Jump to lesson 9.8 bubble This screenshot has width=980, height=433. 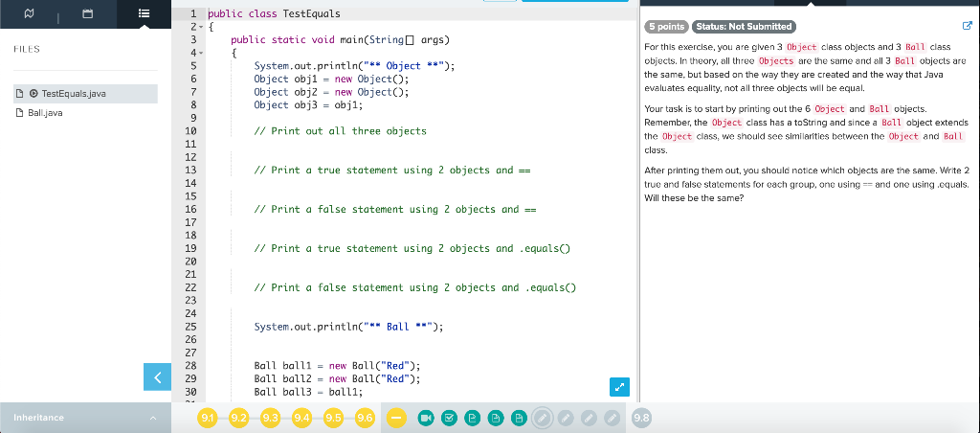(641, 418)
